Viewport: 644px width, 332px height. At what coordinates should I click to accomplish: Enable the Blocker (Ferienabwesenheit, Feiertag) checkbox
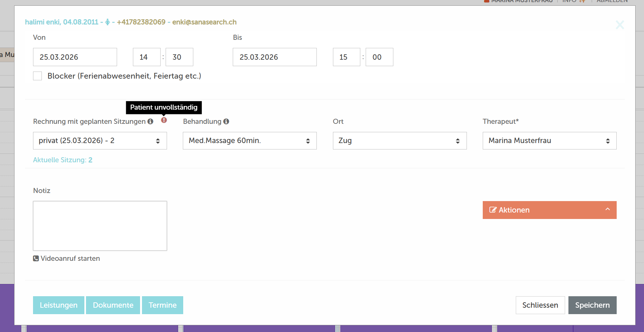click(x=37, y=76)
